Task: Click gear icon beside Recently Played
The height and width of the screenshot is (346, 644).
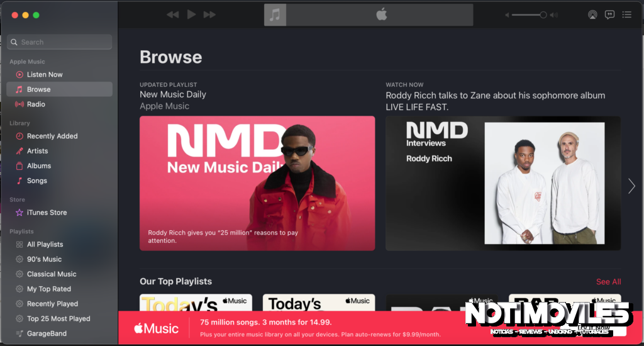Action: point(19,303)
